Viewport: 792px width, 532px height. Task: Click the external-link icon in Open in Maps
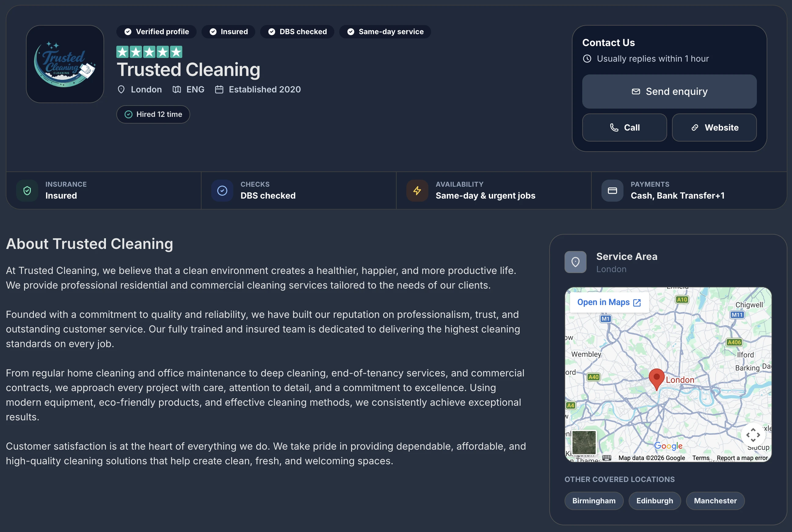click(x=637, y=303)
